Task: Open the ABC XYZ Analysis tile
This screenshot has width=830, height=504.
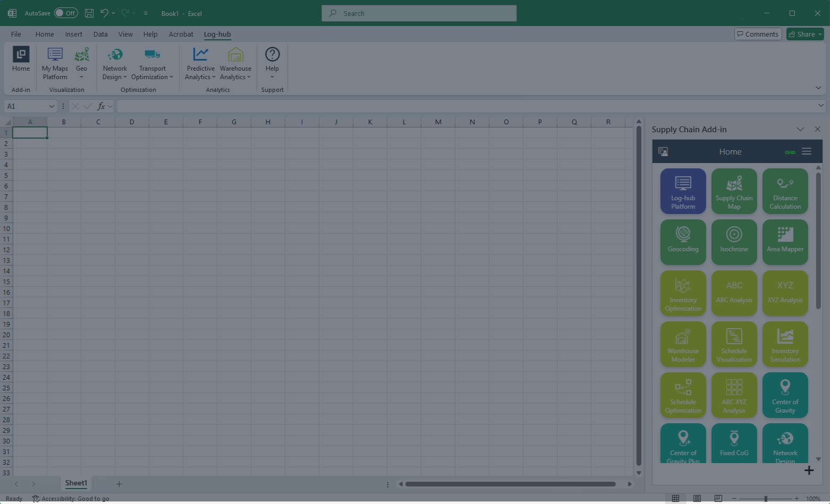Action: tap(734, 395)
